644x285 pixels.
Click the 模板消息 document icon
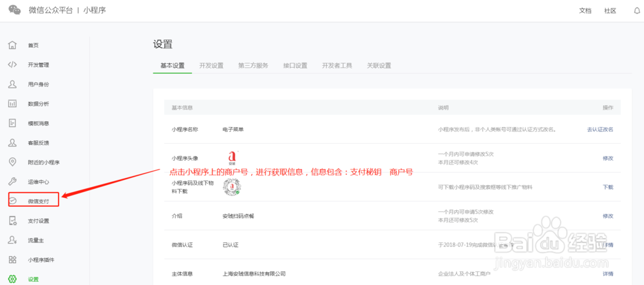(12, 123)
